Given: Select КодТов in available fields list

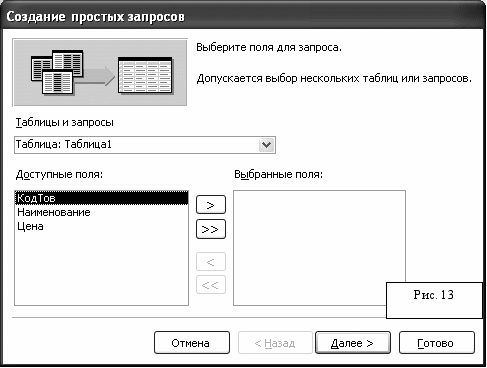Looking at the screenshot, I should coord(102,198).
